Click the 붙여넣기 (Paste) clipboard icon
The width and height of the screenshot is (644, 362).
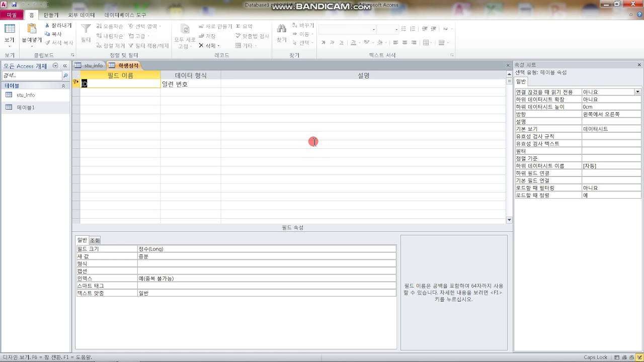(x=31, y=29)
